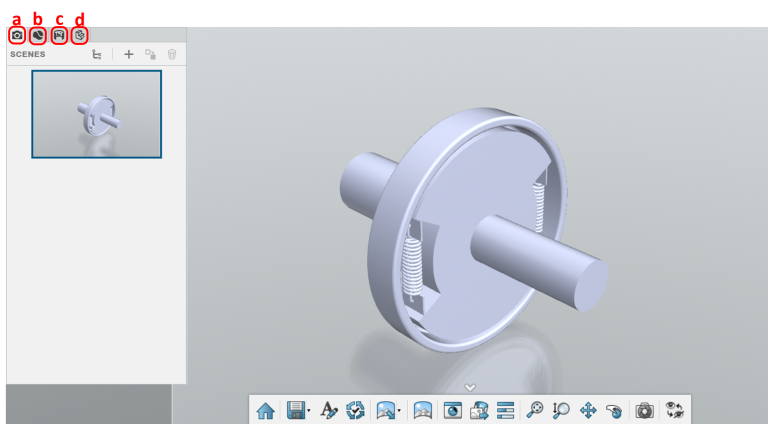Viewport: 768px width, 424px height.
Task: Click the camera snapshot icon in toolbar
Action: [645, 410]
